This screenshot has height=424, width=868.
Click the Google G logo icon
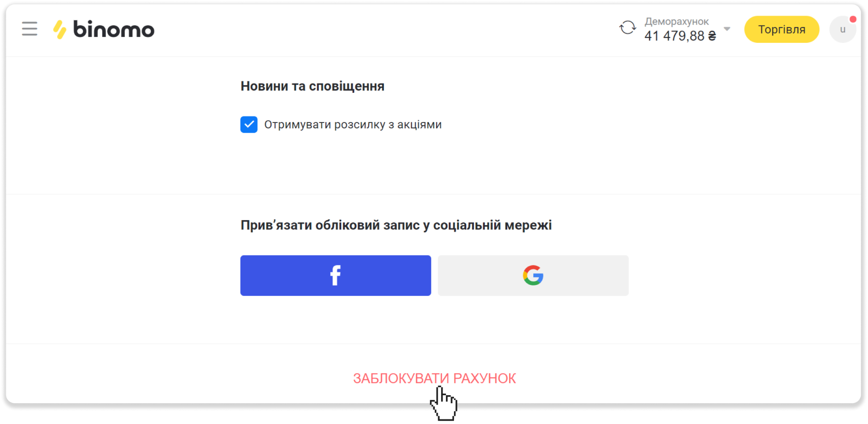(533, 276)
